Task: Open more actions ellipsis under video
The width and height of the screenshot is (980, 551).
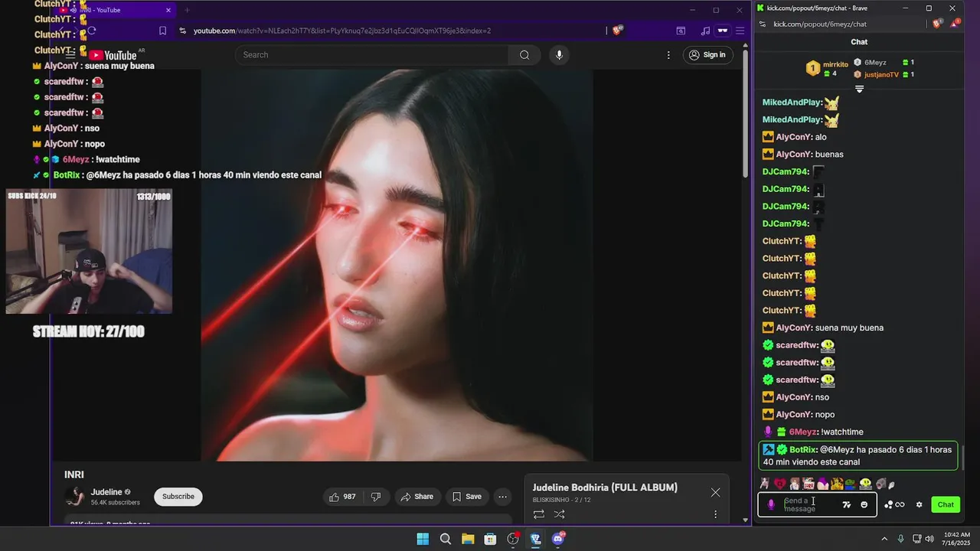Action: (502, 497)
